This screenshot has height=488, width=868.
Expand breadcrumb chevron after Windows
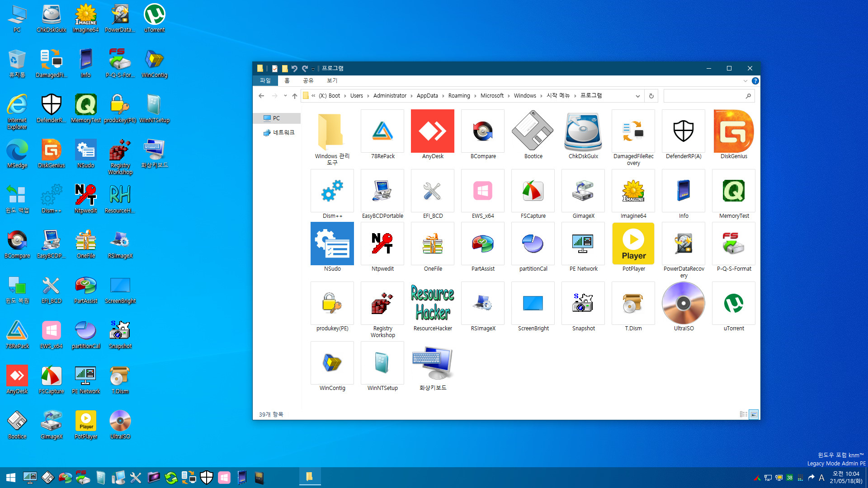tap(541, 96)
